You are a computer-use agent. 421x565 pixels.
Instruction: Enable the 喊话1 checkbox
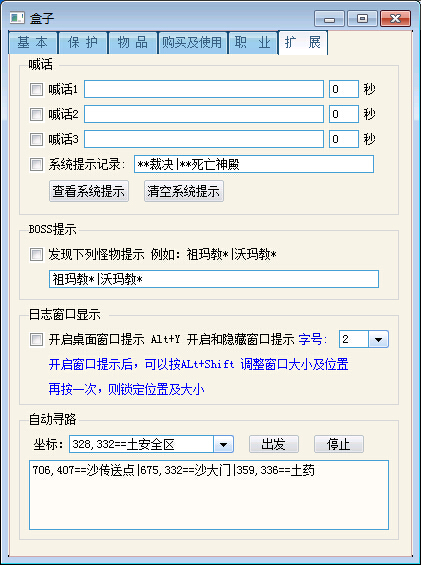36,89
